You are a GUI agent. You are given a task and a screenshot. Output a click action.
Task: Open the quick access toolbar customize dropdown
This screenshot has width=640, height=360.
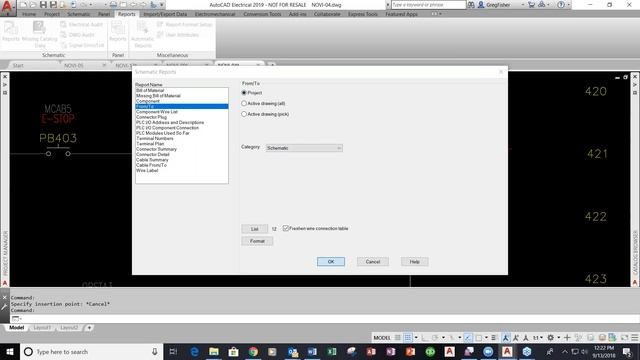click(x=162, y=5)
